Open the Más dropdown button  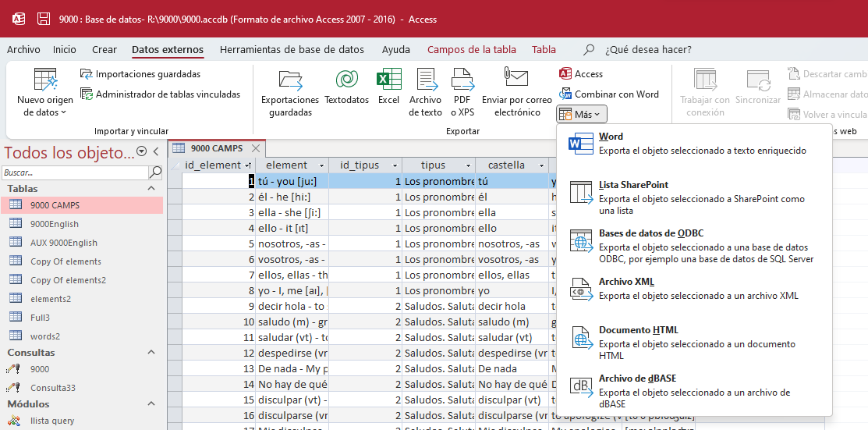581,115
